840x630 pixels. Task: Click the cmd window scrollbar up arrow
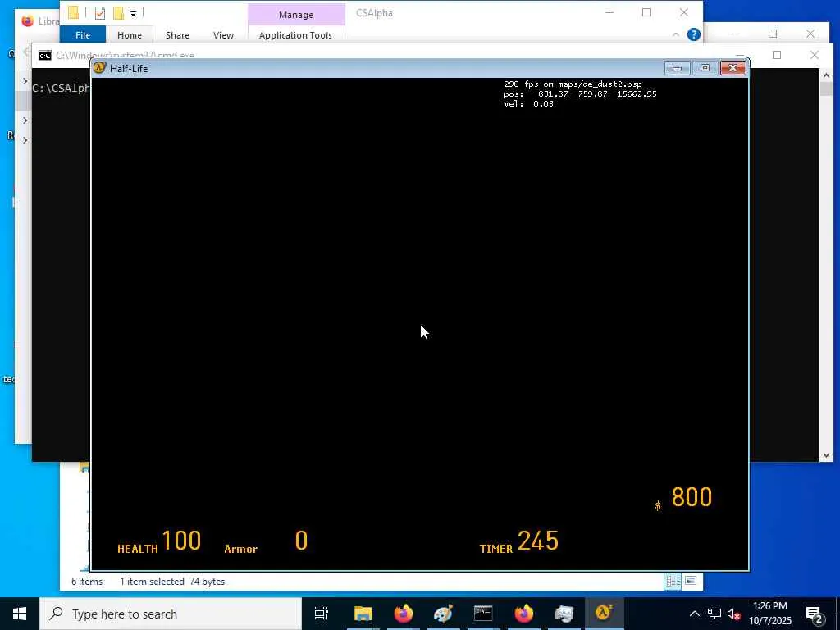click(825, 75)
